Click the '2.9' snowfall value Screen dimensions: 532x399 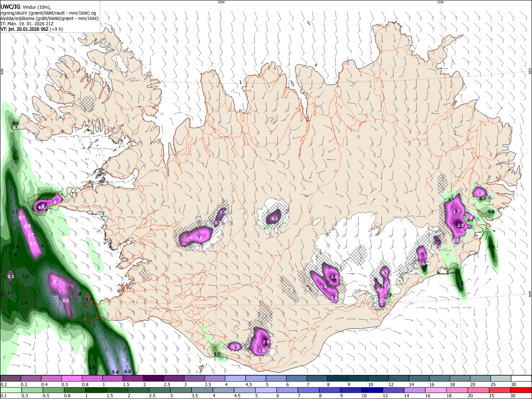[460, 225]
